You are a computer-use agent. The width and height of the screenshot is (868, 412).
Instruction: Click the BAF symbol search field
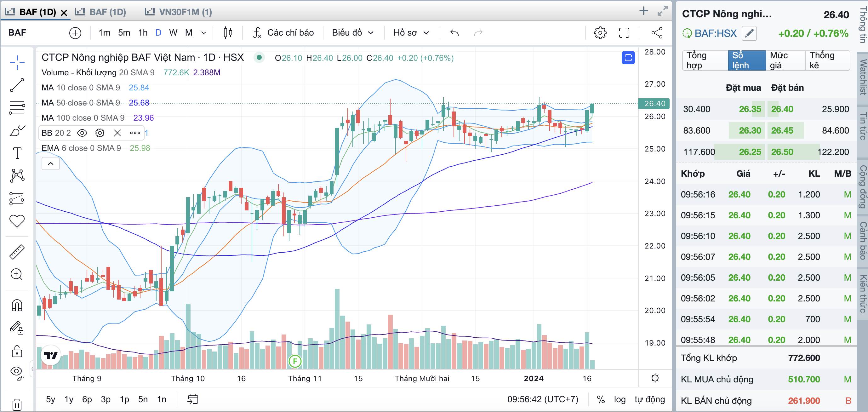[x=37, y=33]
